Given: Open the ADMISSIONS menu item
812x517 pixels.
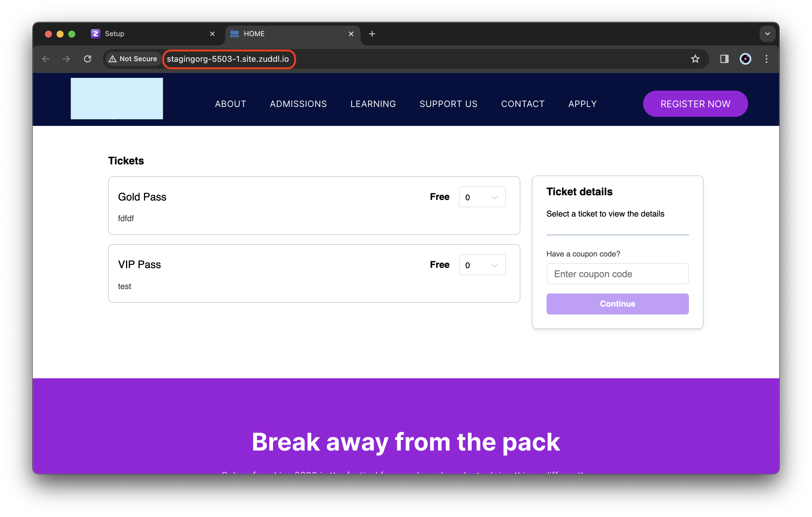Looking at the screenshot, I should (x=298, y=104).
